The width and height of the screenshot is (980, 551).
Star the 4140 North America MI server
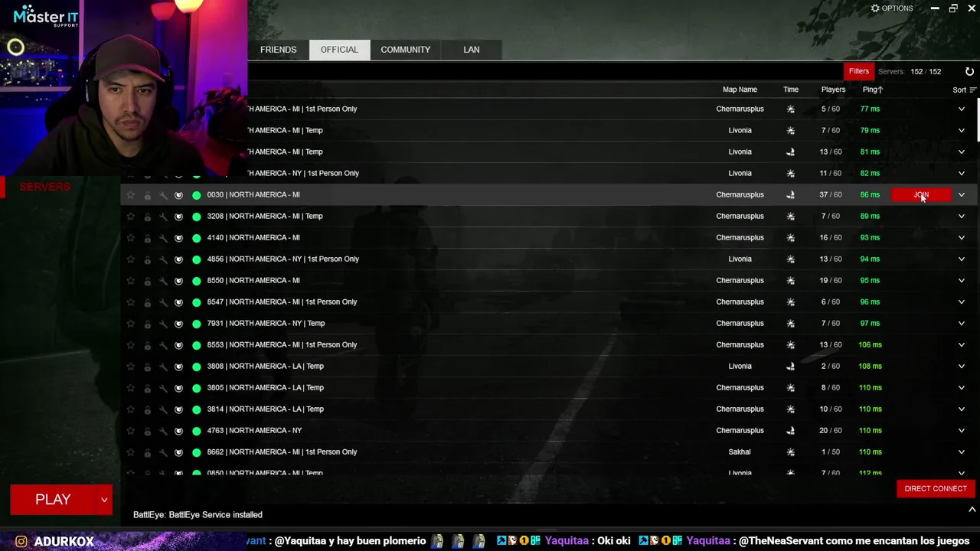[x=131, y=238]
